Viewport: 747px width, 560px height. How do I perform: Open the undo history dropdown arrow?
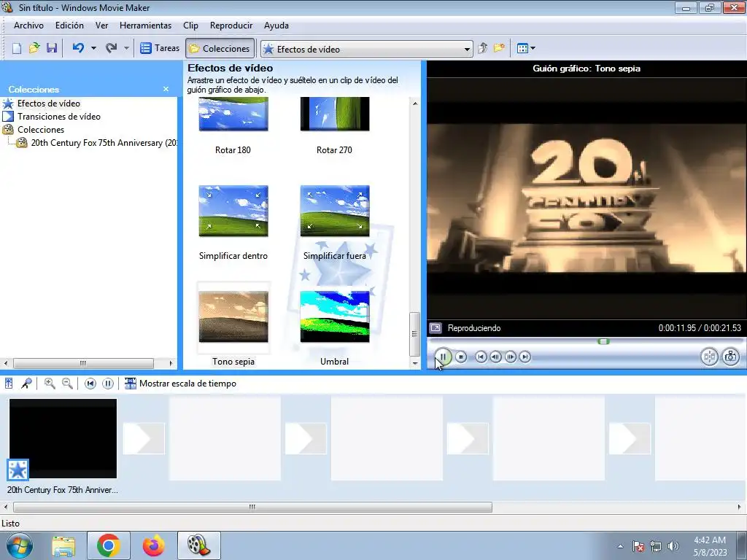[x=93, y=48]
